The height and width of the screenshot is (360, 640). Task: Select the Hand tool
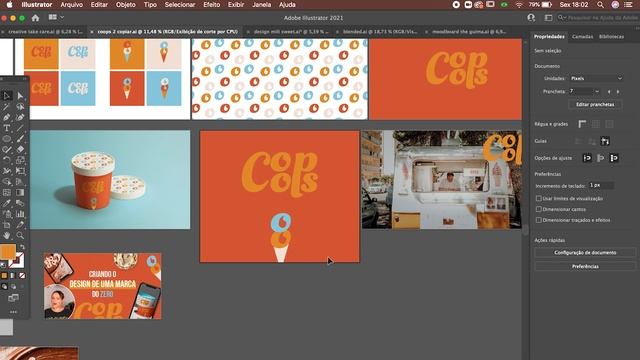[x=7, y=236]
